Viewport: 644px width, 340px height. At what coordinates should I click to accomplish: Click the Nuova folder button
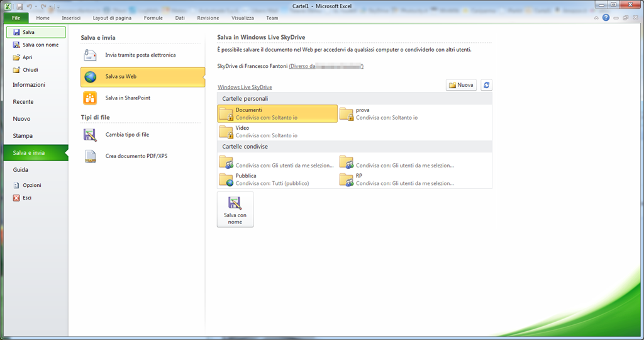(x=461, y=85)
